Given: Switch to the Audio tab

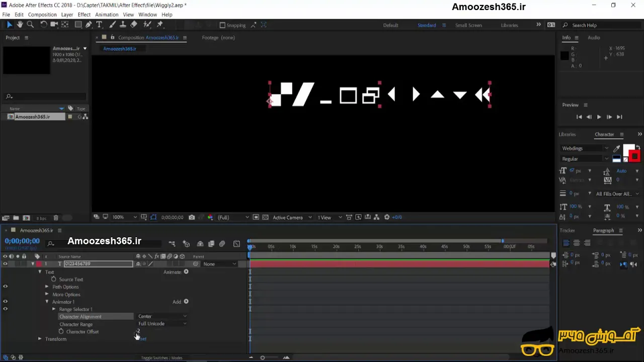Looking at the screenshot, I should [x=594, y=37].
